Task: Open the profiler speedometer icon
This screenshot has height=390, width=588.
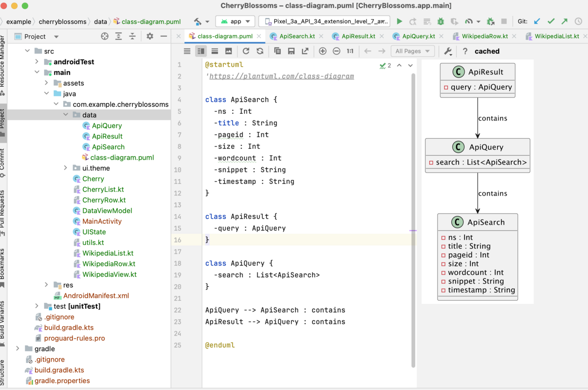Action: pyautogui.click(x=469, y=22)
